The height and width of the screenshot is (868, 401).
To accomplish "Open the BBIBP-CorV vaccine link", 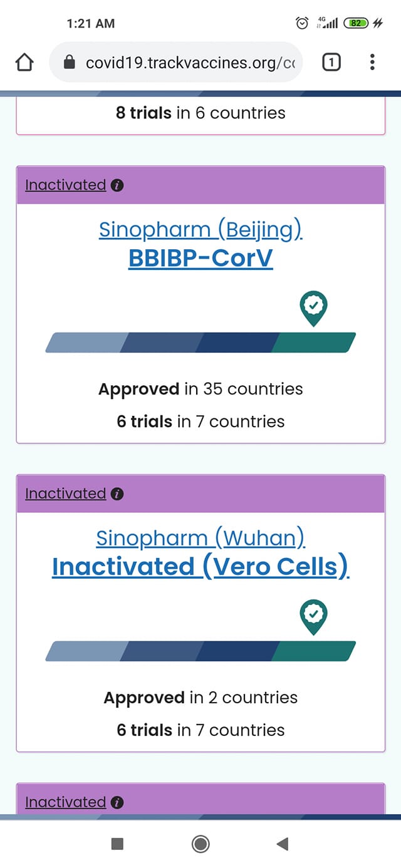I will tap(200, 257).
